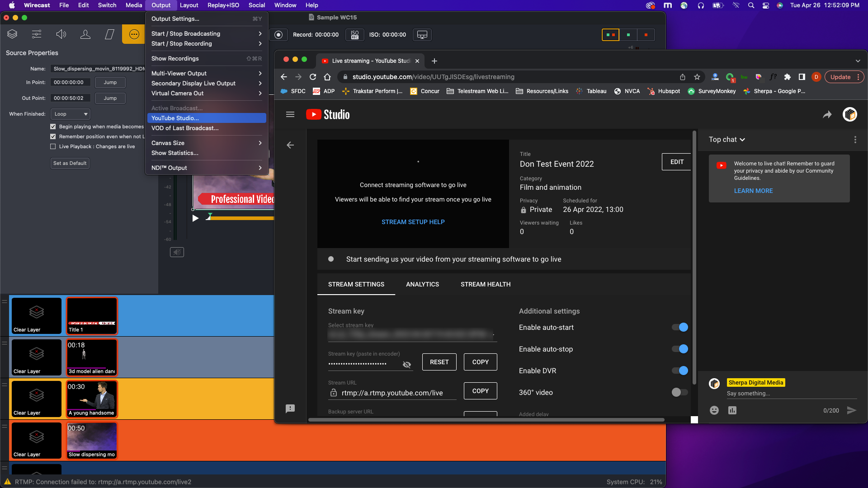Choose YouTube Studio... menu item
868x488 pixels.
(206, 118)
